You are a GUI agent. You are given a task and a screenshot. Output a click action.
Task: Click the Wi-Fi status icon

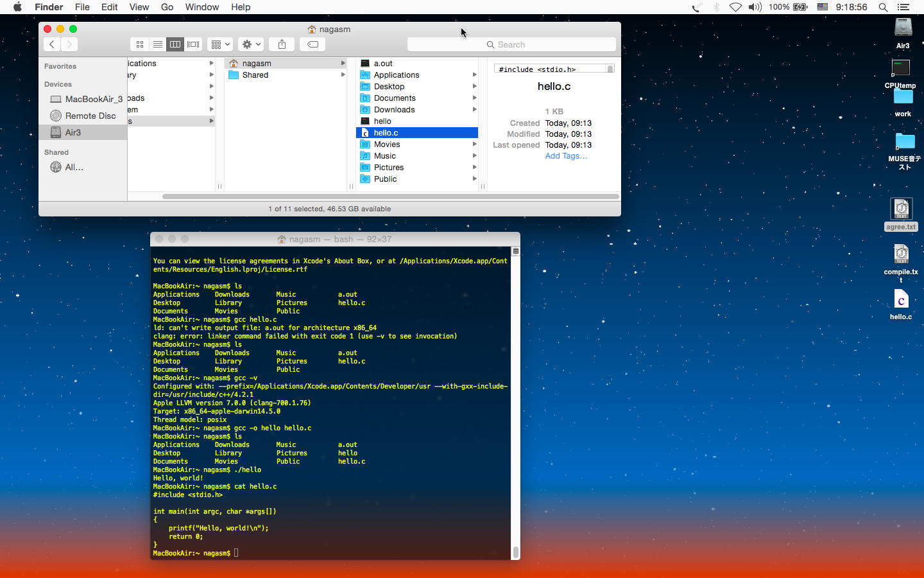[735, 7]
